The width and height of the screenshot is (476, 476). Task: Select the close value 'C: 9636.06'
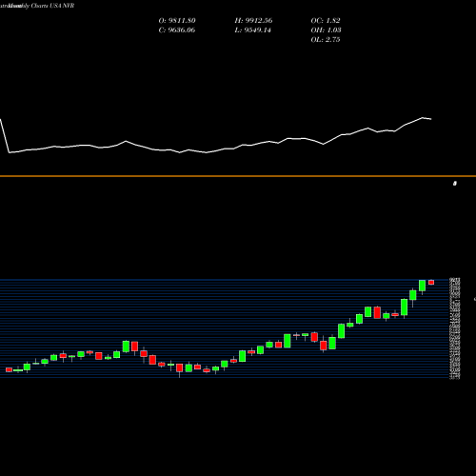pos(177,30)
